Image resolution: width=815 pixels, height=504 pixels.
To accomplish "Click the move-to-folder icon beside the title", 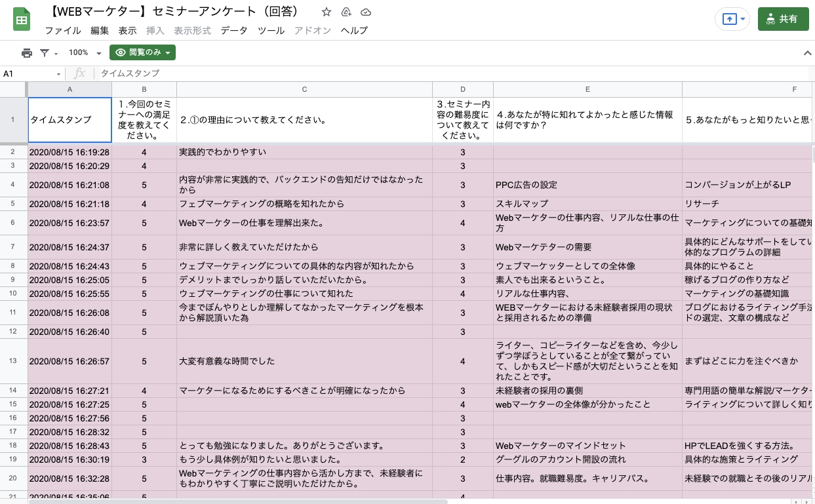I will coord(346,12).
